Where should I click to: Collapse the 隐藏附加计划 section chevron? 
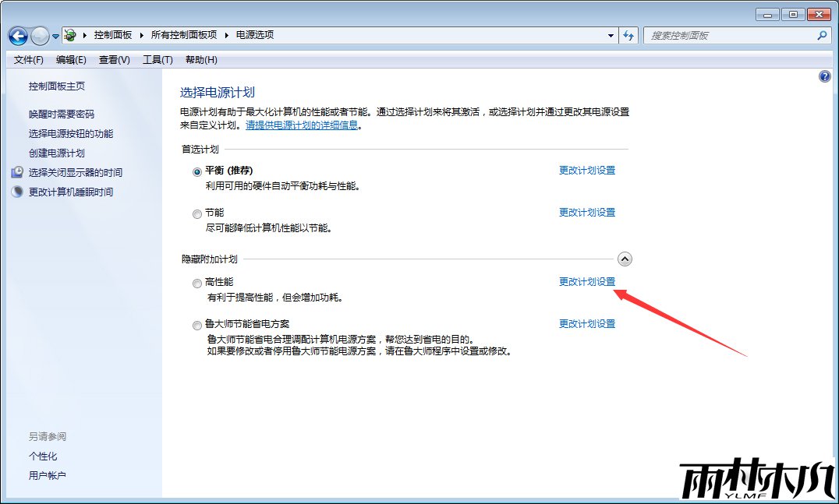tap(625, 259)
